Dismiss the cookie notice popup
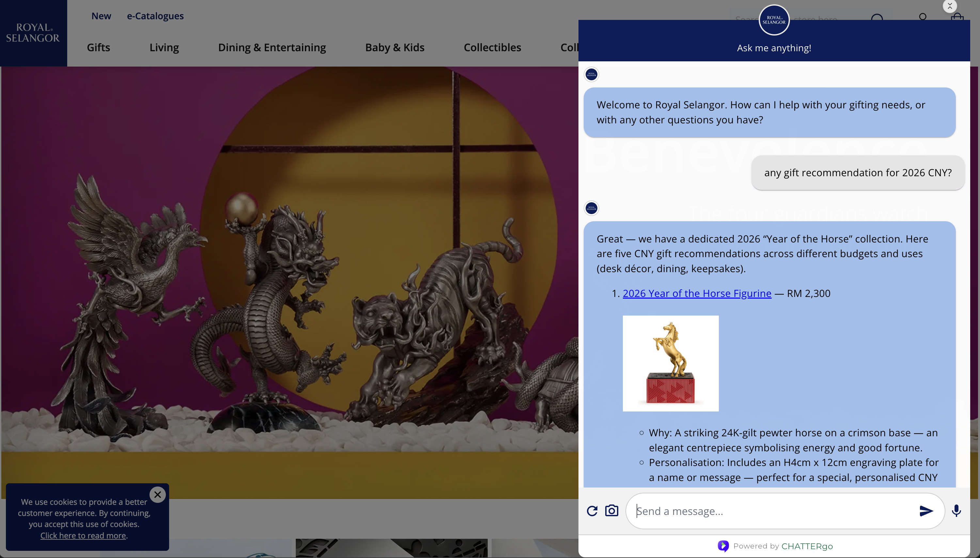Image resolution: width=980 pixels, height=558 pixels. (x=158, y=494)
